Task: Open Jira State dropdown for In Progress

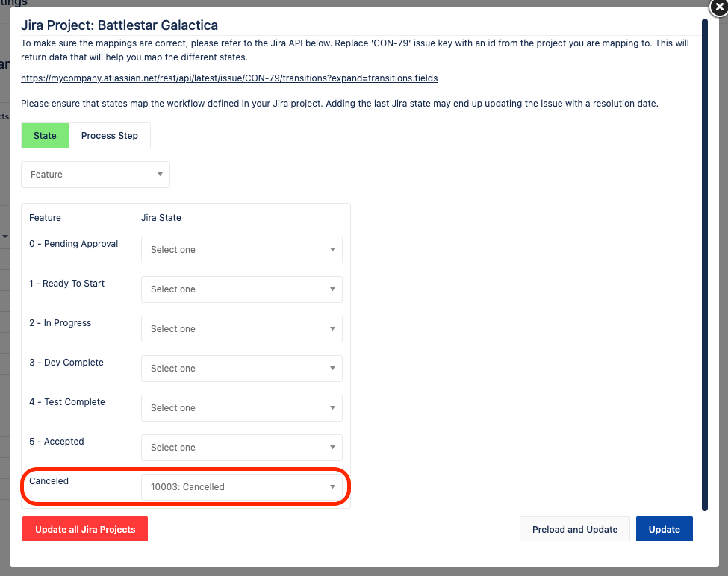Action: click(242, 329)
